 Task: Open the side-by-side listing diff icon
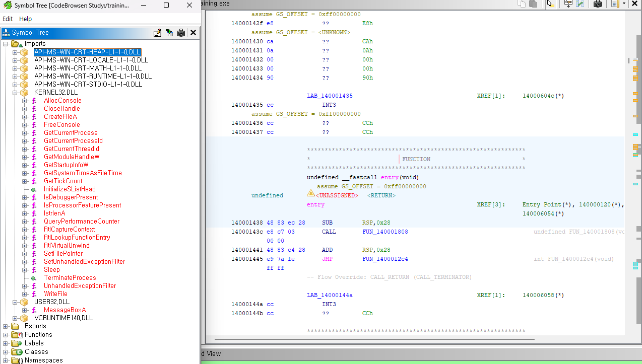click(x=580, y=4)
